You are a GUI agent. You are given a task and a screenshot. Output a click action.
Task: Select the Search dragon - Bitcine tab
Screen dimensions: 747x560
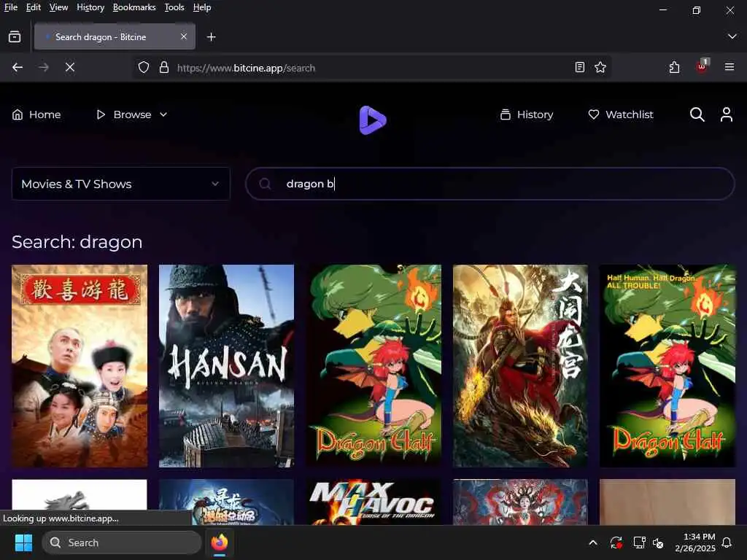pyautogui.click(x=115, y=36)
